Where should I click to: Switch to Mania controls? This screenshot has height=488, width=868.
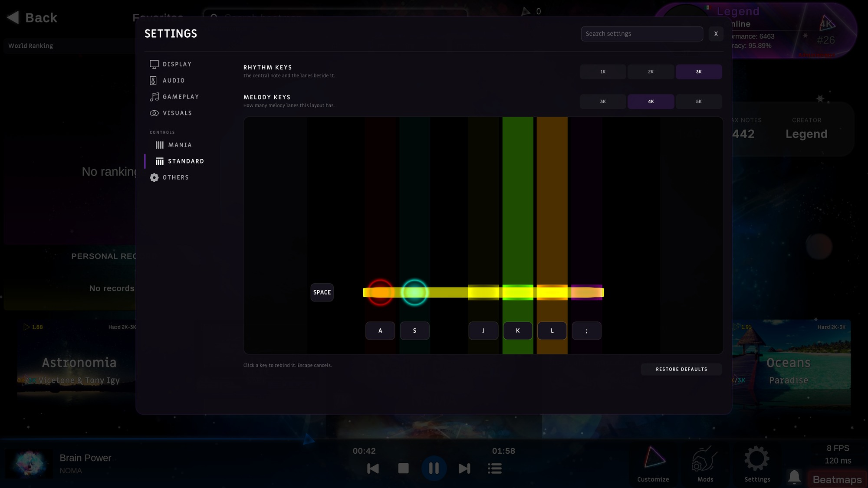[174, 145]
